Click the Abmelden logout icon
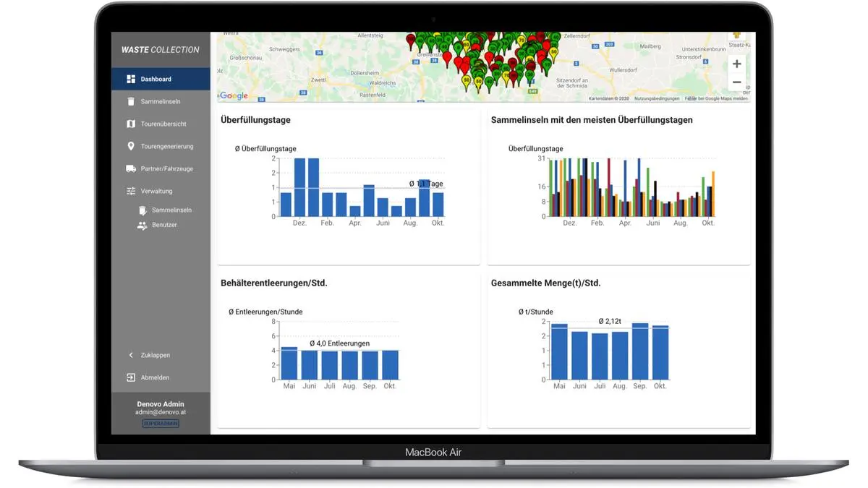The width and height of the screenshot is (868, 488). pyautogui.click(x=131, y=377)
